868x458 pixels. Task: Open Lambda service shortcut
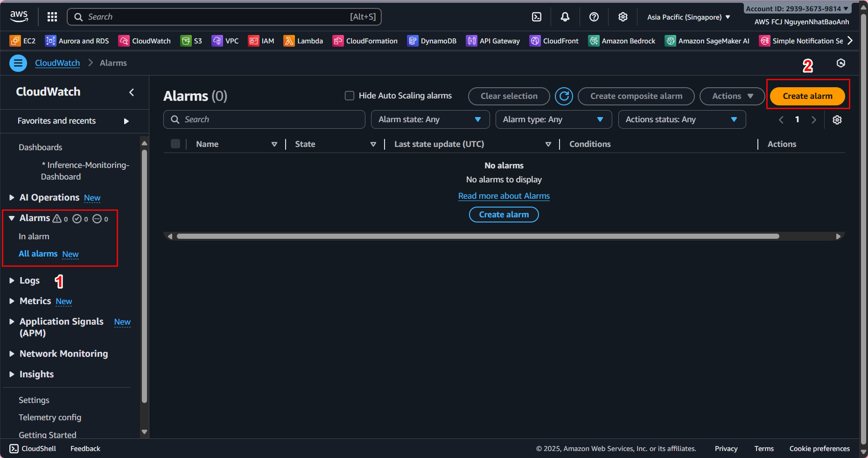303,41
